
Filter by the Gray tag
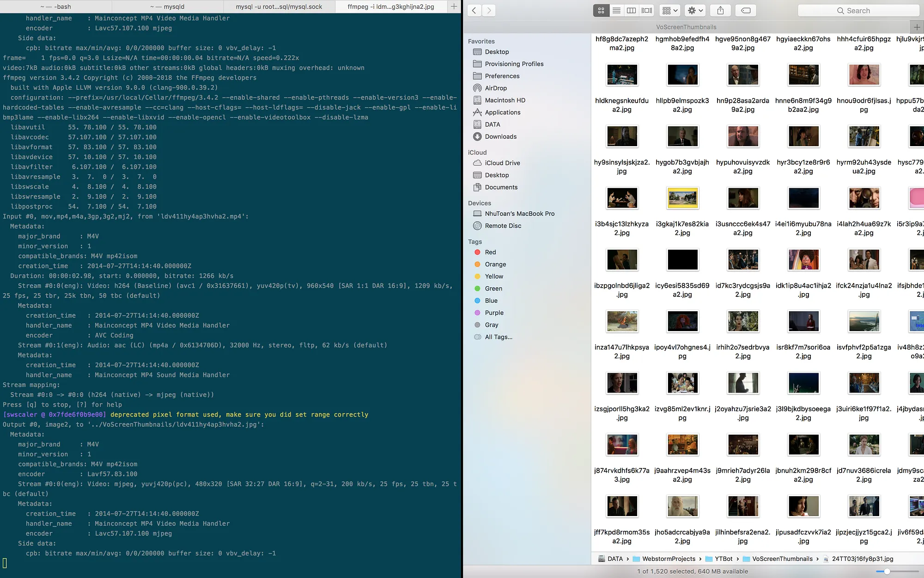point(492,325)
